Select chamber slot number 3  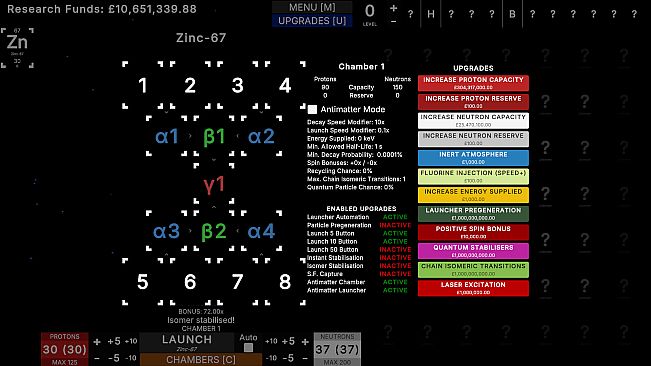point(237,85)
